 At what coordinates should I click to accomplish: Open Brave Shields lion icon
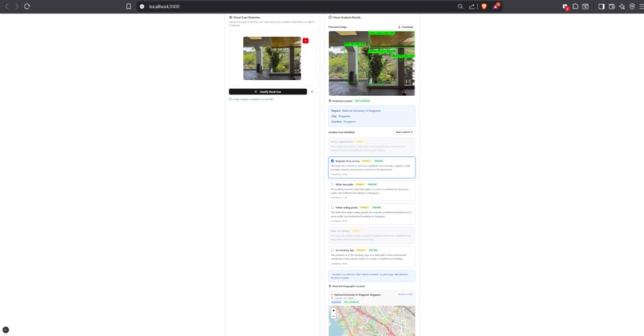[484, 6]
